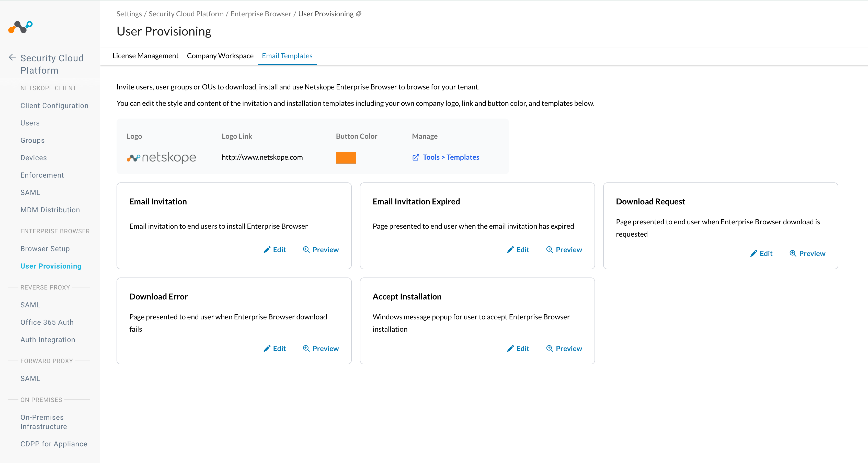Viewport: 868px width, 463px height.
Task: Go to Browser Setup in the sidebar
Action: click(45, 249)
